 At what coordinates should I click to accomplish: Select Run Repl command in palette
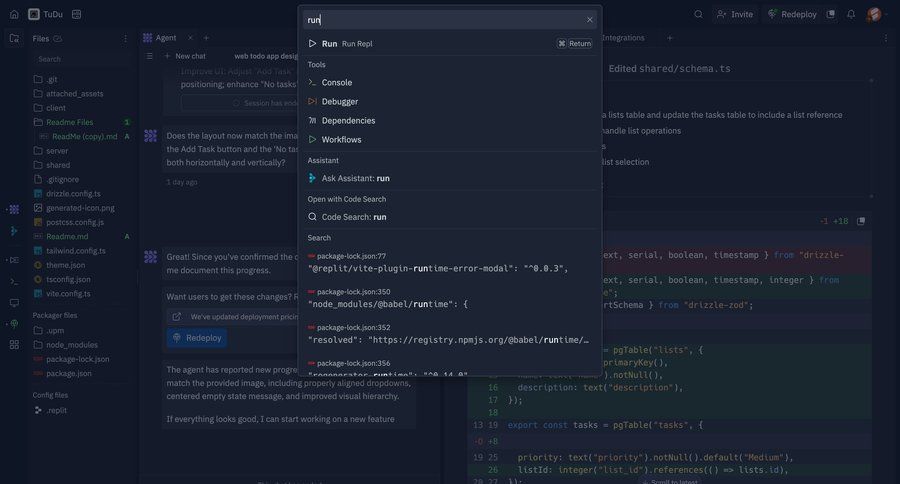(449, 44)
